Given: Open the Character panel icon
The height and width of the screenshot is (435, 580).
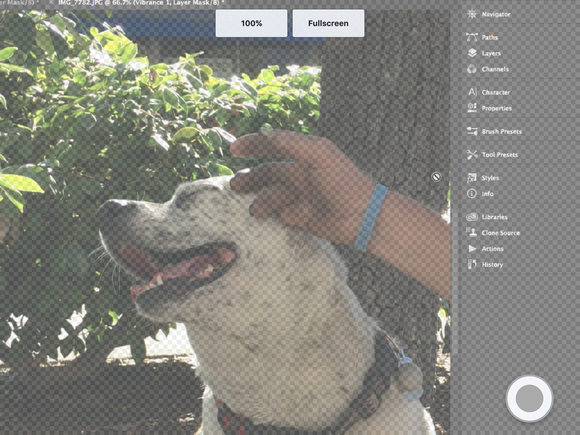Looking at the screenshot, I should (x=472, y=92).
